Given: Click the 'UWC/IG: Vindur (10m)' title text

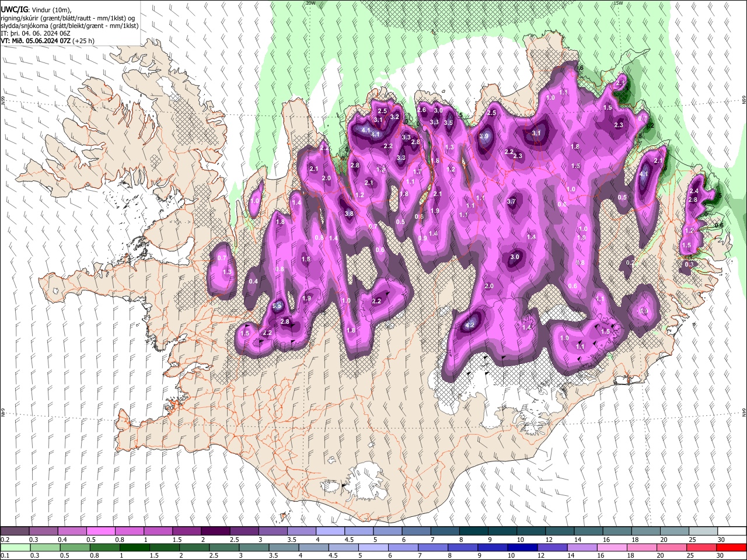Looking at the screenshot, I should point(36,10).
